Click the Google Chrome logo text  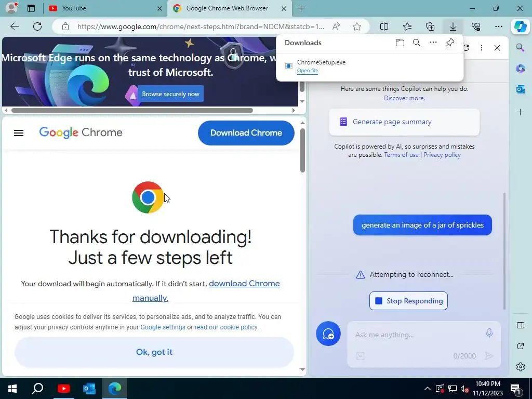(x=81, y=132)
